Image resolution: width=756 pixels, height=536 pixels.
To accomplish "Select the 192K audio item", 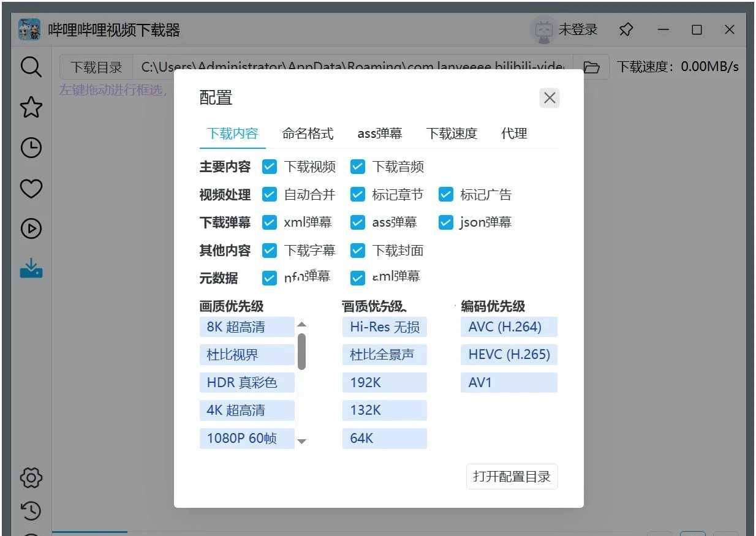I will click(x=385, y=383).
